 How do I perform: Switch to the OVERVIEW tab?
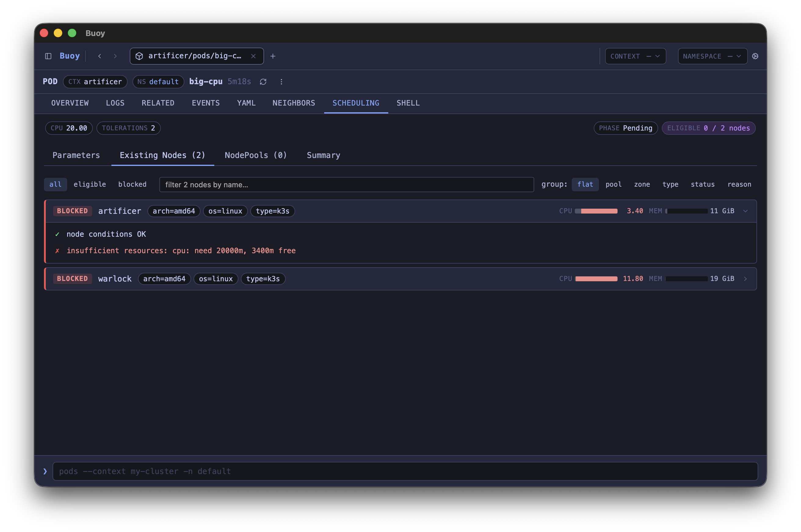[x=70, y=103]
